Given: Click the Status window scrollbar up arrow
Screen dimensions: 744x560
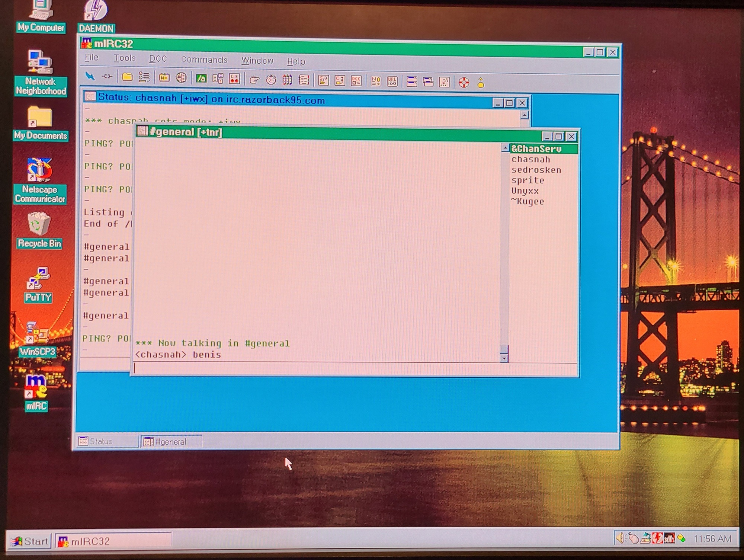Looking at the screenshot, I should pyautogui.click(x=525, y=115).
